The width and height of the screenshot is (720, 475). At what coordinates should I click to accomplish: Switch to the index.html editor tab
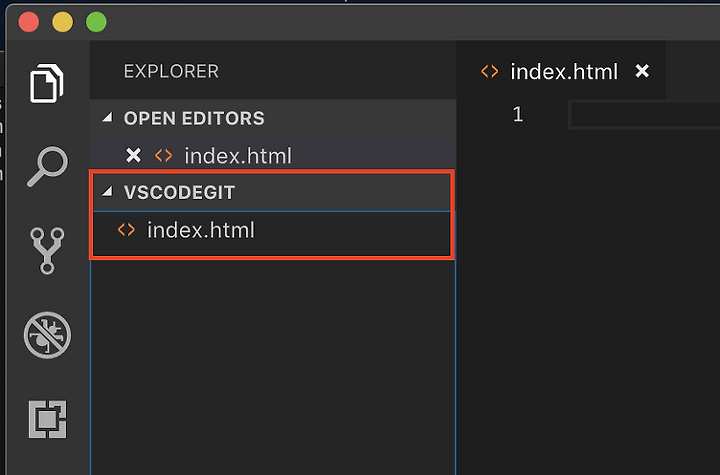click(561, 71)
